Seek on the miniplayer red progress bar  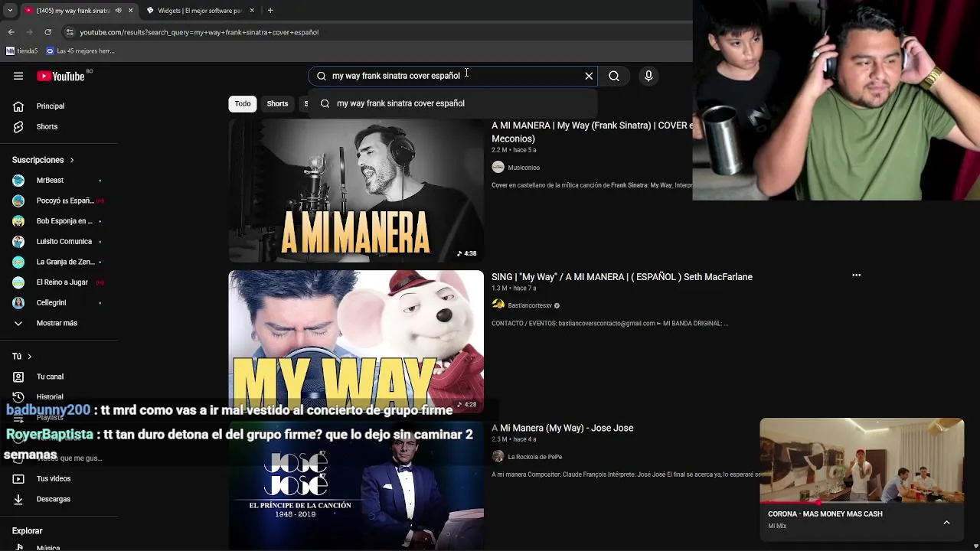tap(861, 503)
